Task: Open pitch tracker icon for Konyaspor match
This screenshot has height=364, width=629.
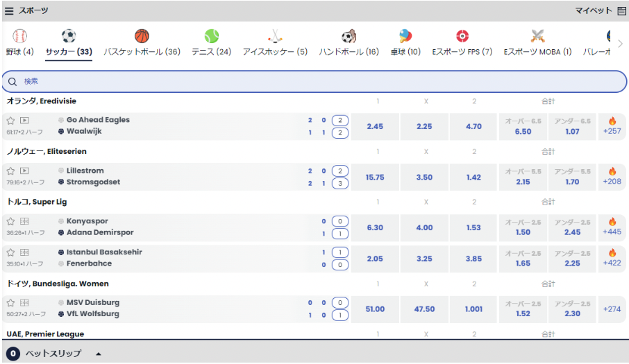Action: tap(24, 221)
